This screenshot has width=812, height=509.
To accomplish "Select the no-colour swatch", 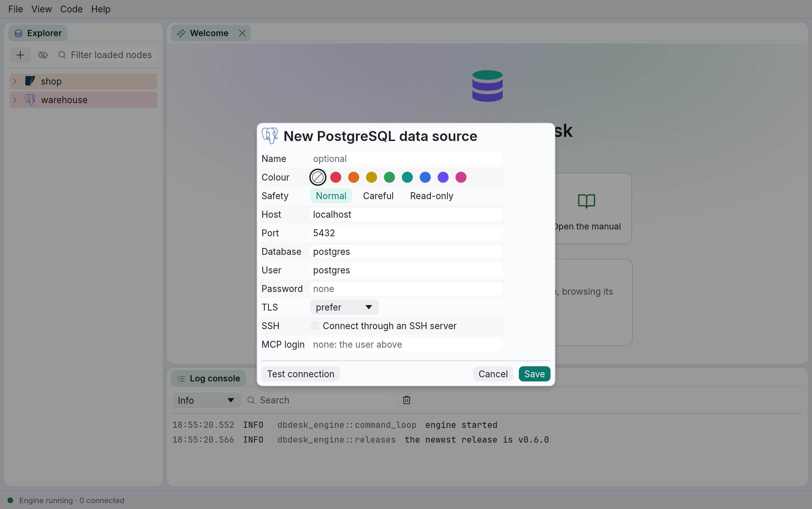I will pos(318,177).
